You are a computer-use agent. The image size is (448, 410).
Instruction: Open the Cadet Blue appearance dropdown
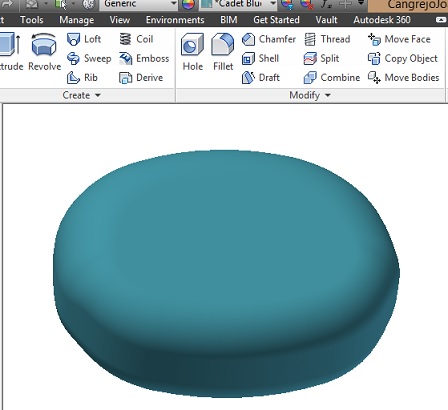tap(239, 4)
